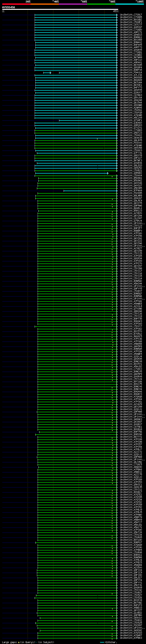
Task: Click the green ~80% identity legend segment
Action: click(x=101, y=4)
